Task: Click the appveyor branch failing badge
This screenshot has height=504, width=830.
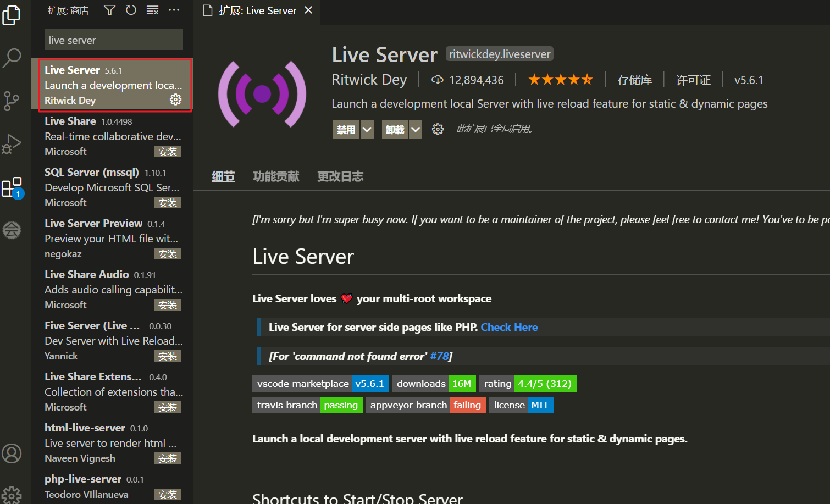Action: pos(425,405)
